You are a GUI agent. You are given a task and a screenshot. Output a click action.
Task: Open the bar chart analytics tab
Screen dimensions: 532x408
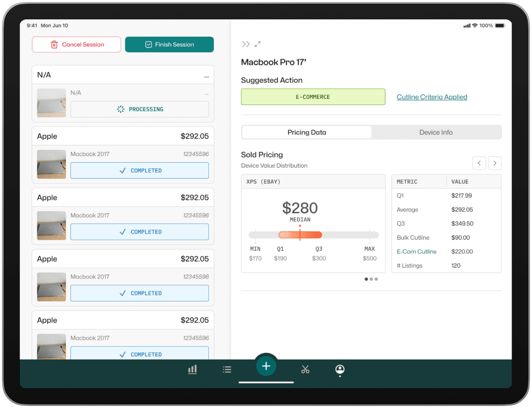point(192,369)
